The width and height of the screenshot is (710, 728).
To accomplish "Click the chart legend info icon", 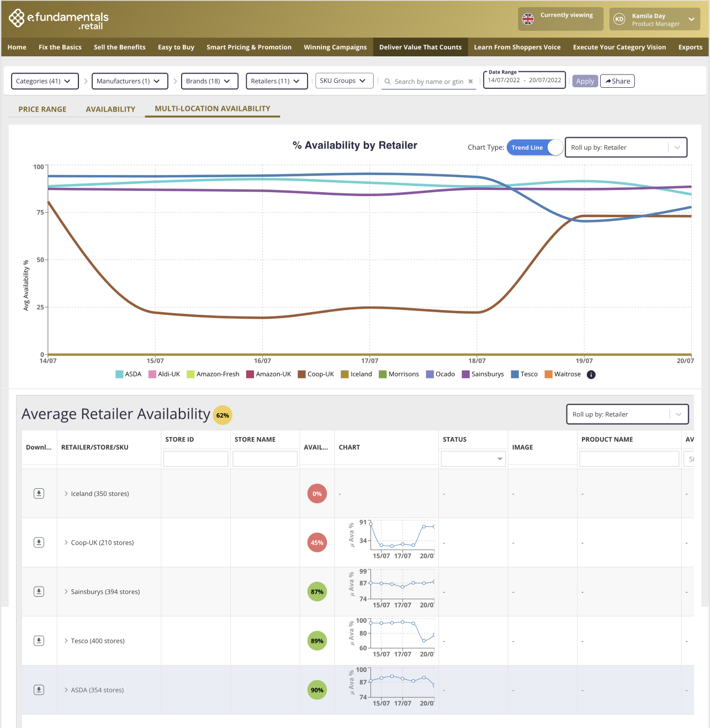I will click(x=591, y=374).
